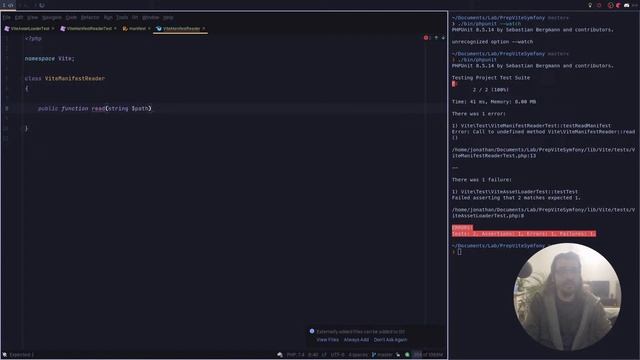The width and height of the screenshot is (640, 360).
Task: Click Always Add in the notification
Action: 356,340
